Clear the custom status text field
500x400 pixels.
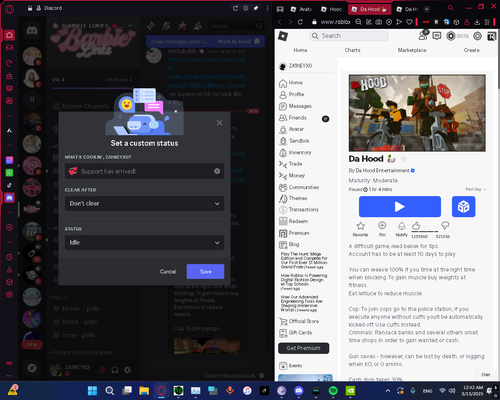click(217, 171)
